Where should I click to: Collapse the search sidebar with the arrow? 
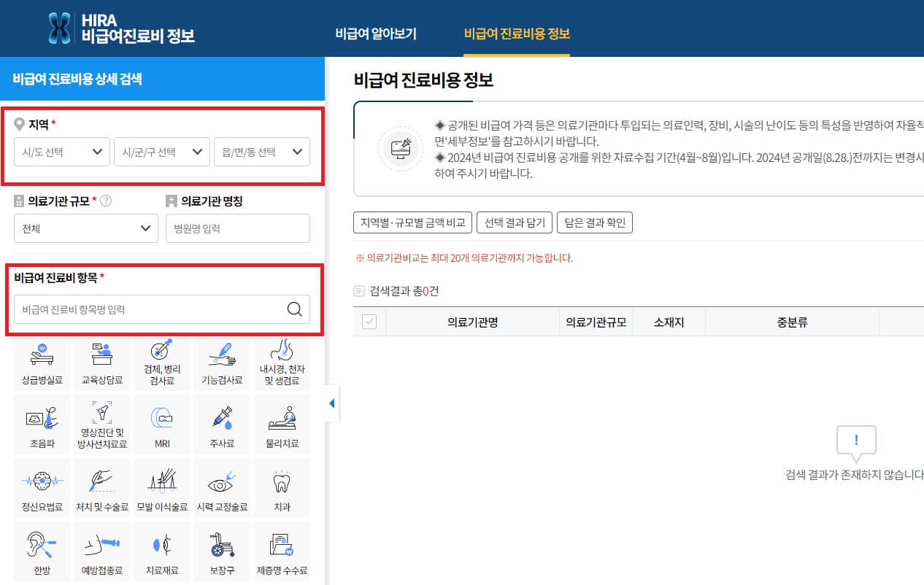click(x=332, y=403)
